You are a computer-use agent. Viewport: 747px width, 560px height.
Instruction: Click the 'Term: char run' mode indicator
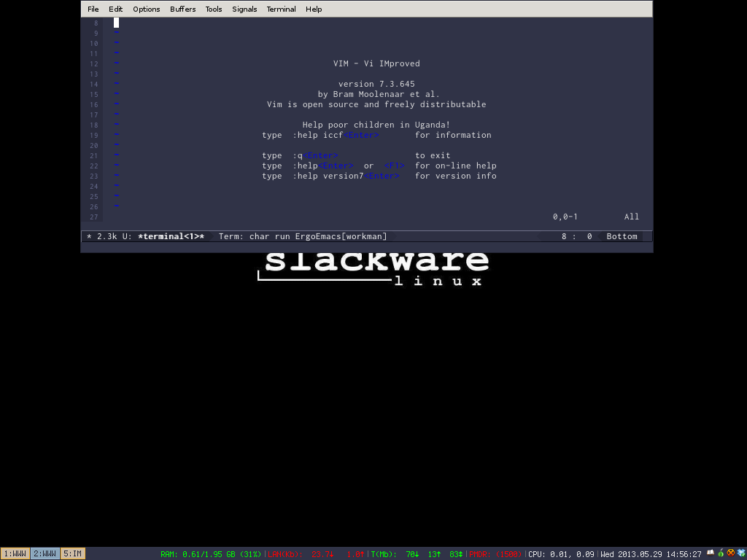pos(255,236)
